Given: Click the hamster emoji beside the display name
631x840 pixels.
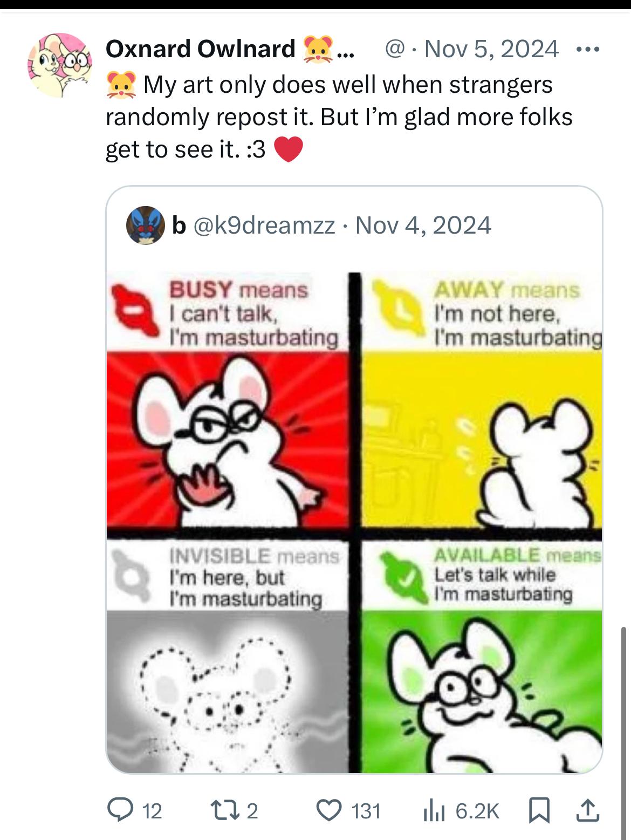Looking at the screenshot, I should 316,50.
